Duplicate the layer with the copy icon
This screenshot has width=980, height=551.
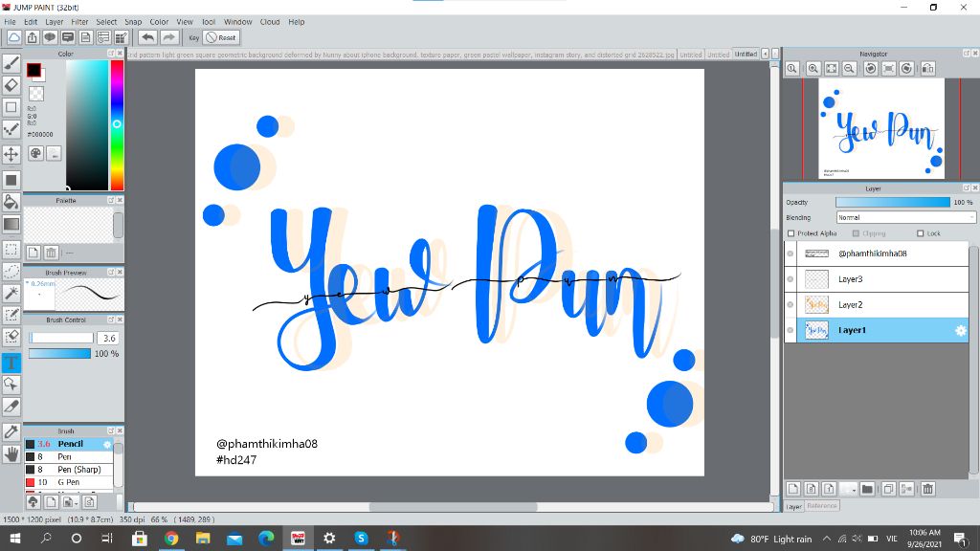888,489
